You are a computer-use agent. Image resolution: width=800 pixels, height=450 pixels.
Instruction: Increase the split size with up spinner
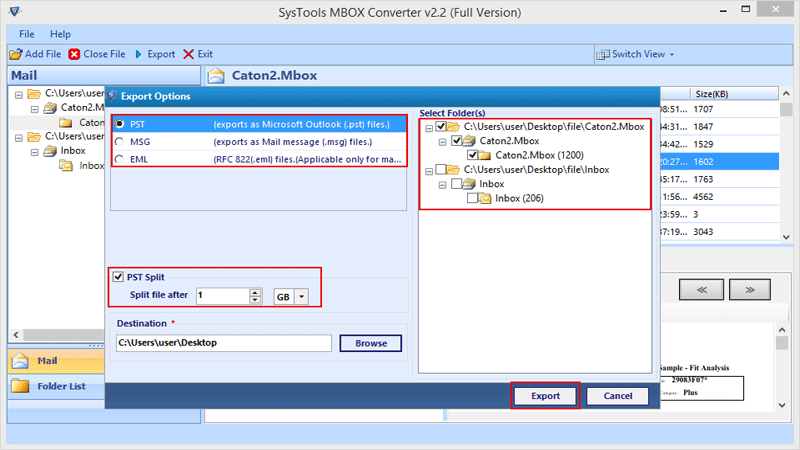tap(255, 292)
